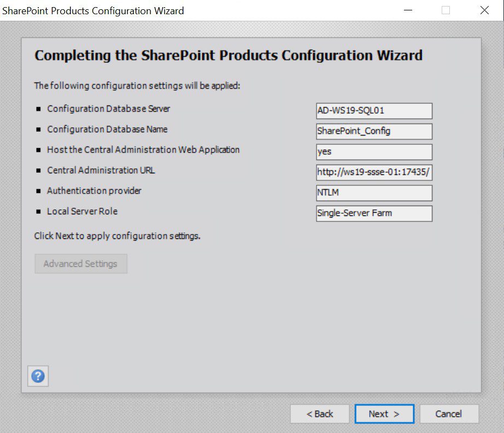This screenshot has width=504, height=433.
Task: Click the 'Configuration Database Server' label
Action: point(108,109)
